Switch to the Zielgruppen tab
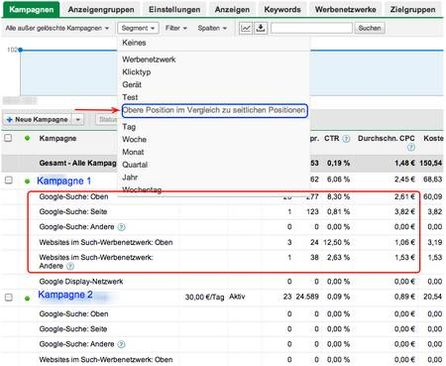This screenshot has height=366, width=446. tap(413, 10)
